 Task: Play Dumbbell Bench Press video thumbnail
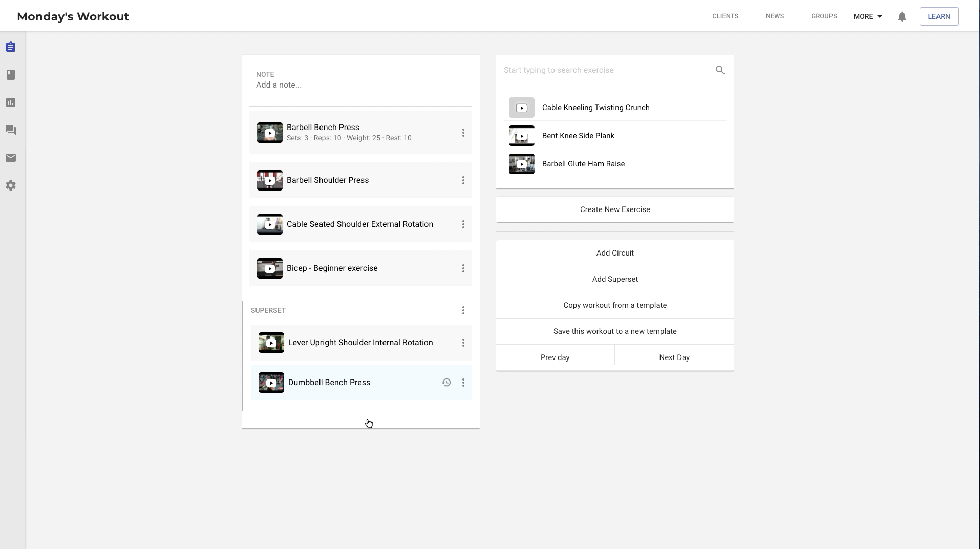click(271, 383)
